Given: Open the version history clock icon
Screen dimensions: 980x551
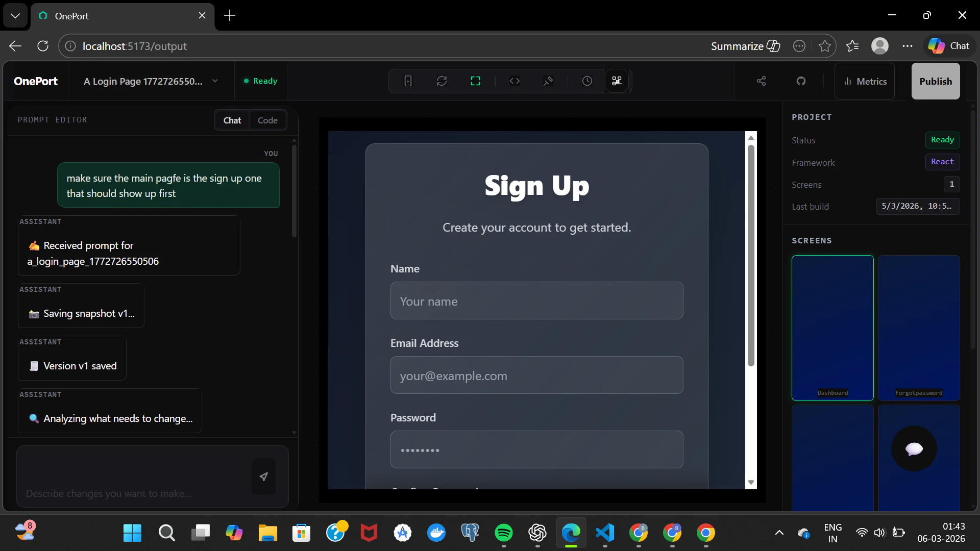Looking at the screenshot, I should pos(587,81).
